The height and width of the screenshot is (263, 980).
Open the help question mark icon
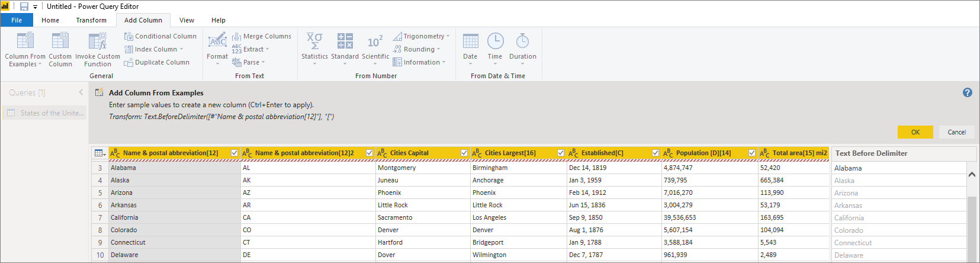tap(968, 92)
